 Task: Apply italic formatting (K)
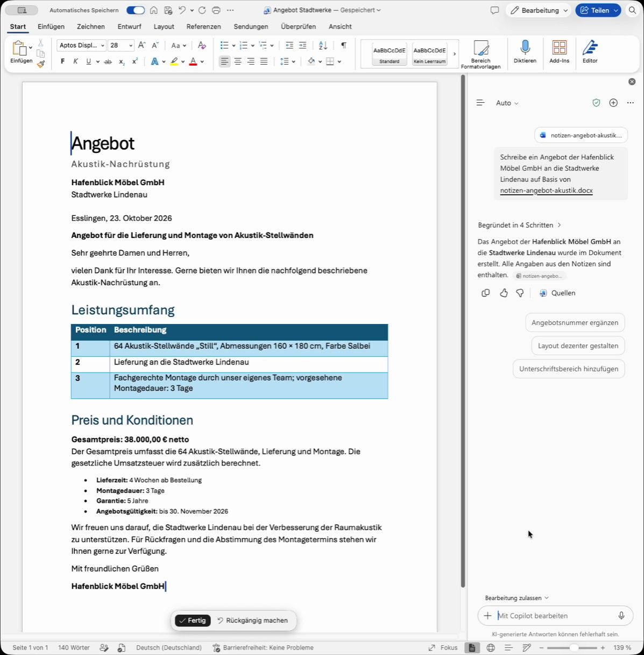[x=75, y=61]
